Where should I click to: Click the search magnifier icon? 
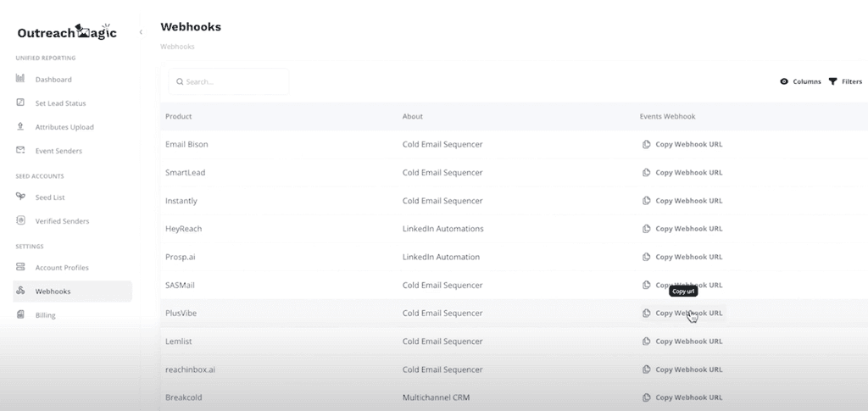180,82
